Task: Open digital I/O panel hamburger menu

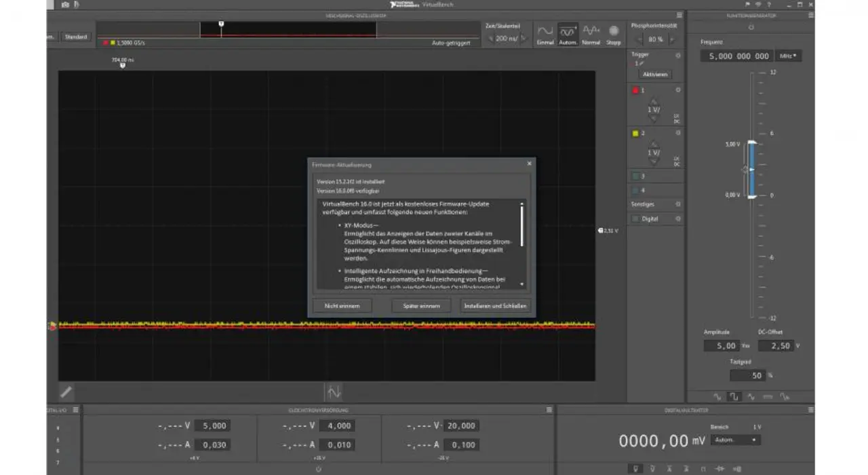Action: tap(75, 410)
